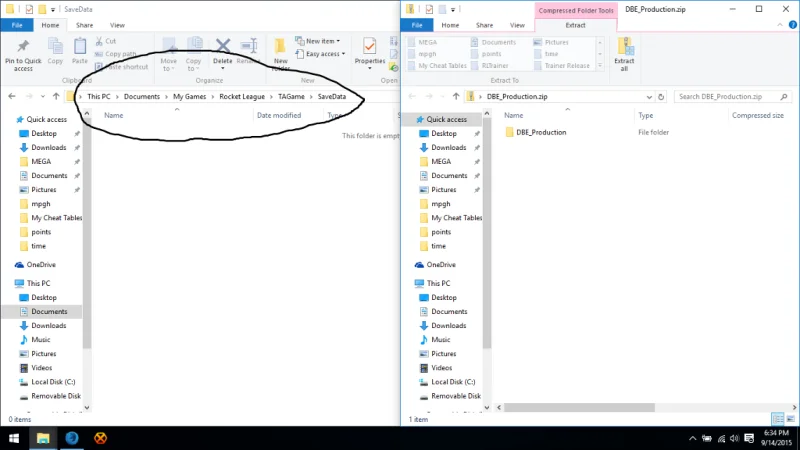Viewport: 800px width, 450px height.
Task: Open recent locations dropdown in SaveData window
Action: click(x=42, y=96)
